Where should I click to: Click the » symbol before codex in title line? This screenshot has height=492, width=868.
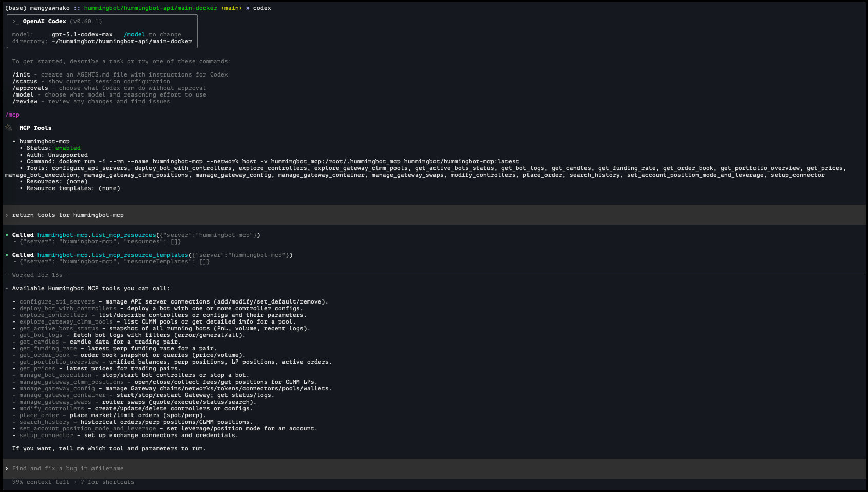click(x=248, y=7)
